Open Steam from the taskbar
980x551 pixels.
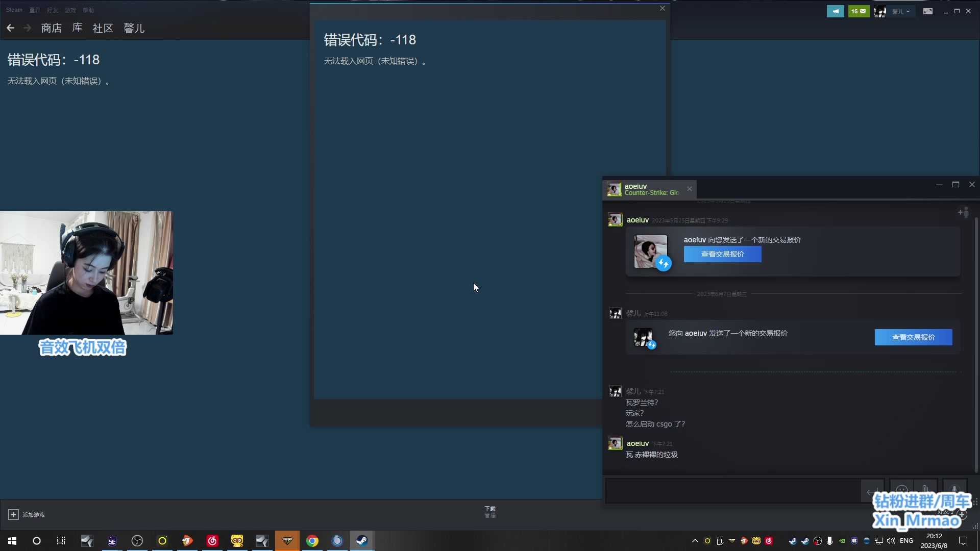362,541
